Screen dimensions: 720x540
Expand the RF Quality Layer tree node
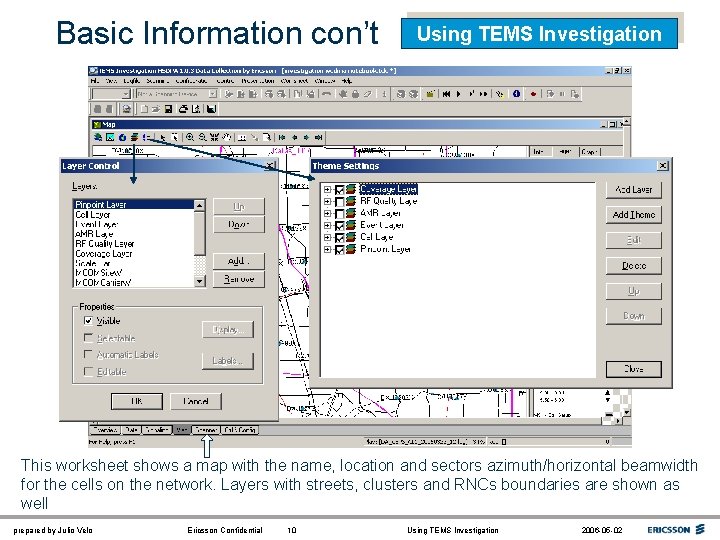tap(327, 201)
